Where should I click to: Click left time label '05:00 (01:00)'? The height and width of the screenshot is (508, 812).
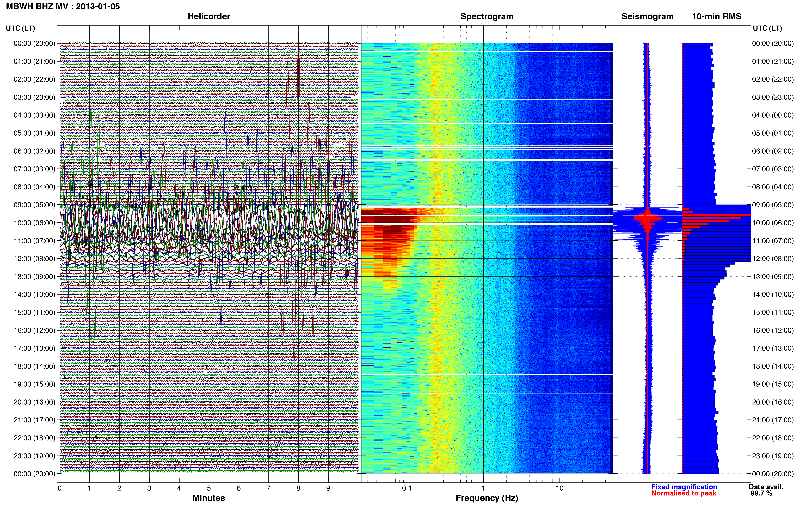34,133
